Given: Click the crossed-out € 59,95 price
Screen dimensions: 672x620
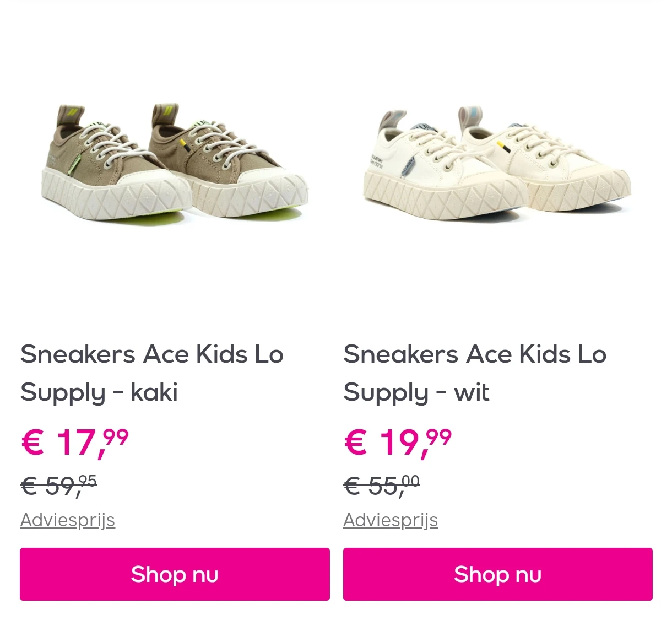Looking at the screenshot, I should [x=58, y=485].
